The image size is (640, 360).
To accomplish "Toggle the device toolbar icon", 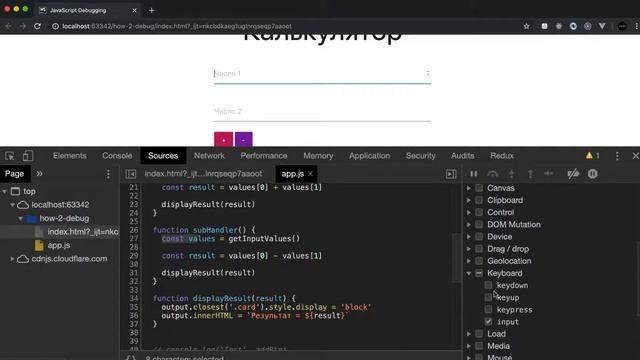I will pos(28,156).
